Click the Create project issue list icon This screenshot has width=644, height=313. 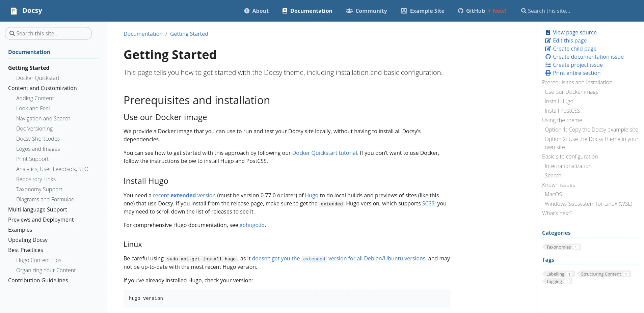coord(547,65)
